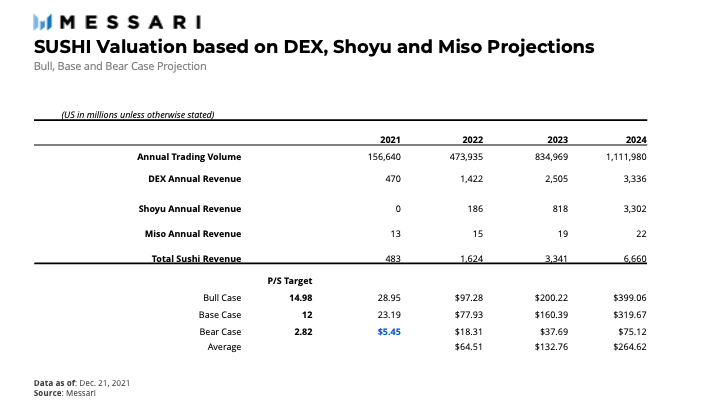The height and width of the screenshot is (405, 720).
Task: Click the total revenue value 3,341
Action: tap(557, 259)
